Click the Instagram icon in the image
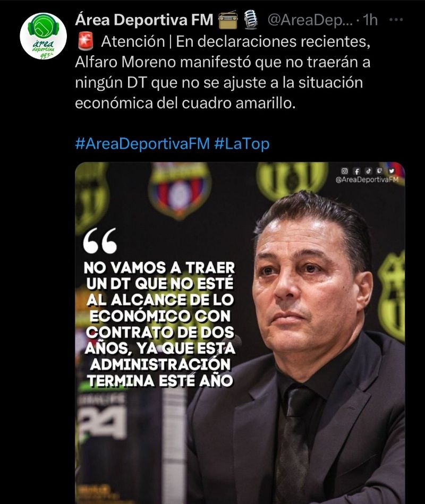This screenshot has width=425, height=504. pos(344,171)
